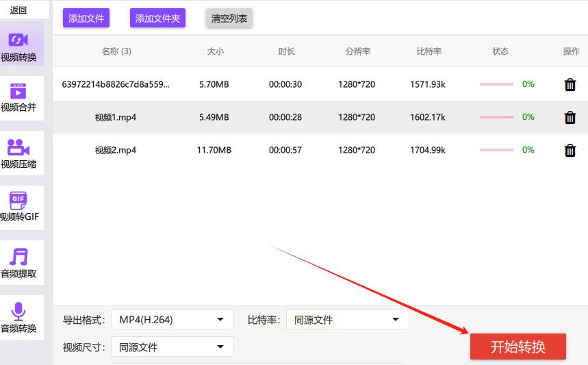The image size is (588, 365).
Task: Click the 返回 back button
Action: [18, 10]
